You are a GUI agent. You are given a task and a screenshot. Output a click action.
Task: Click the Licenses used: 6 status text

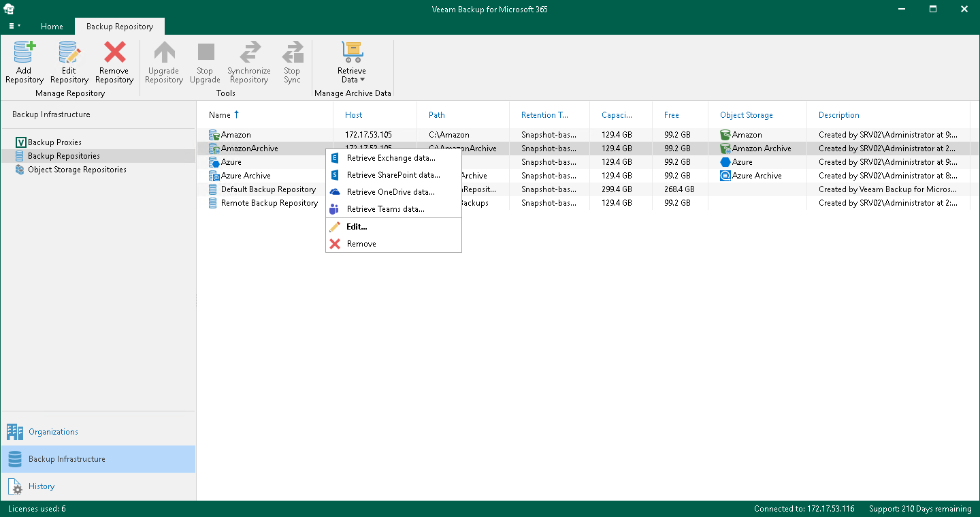point(37,509)
